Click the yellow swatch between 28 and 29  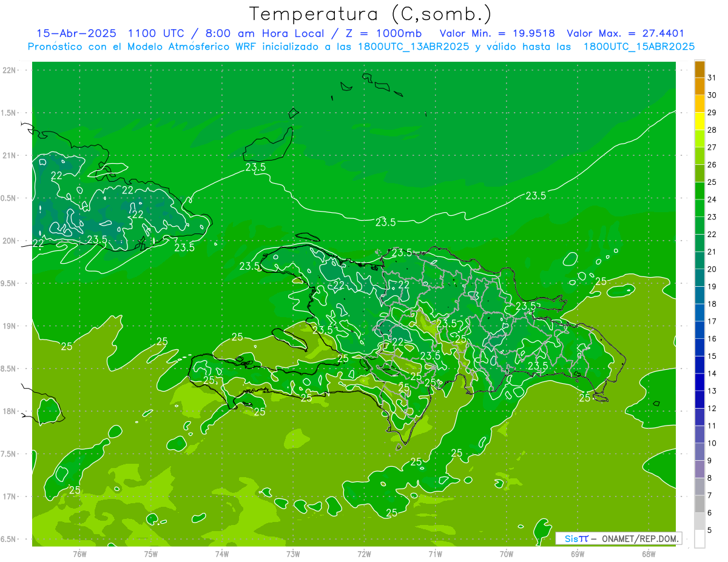699,121
